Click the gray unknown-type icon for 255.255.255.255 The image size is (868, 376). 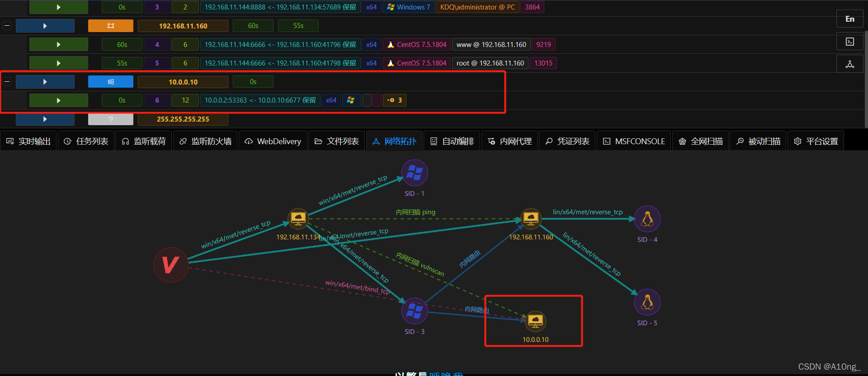(x=111, y=119)
